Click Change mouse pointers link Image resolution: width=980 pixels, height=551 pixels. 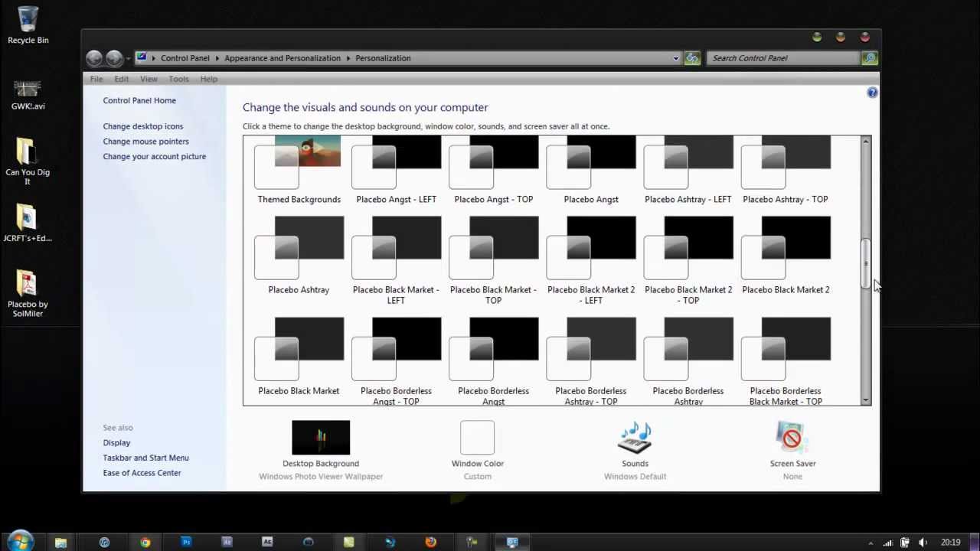tap(145, 142)
